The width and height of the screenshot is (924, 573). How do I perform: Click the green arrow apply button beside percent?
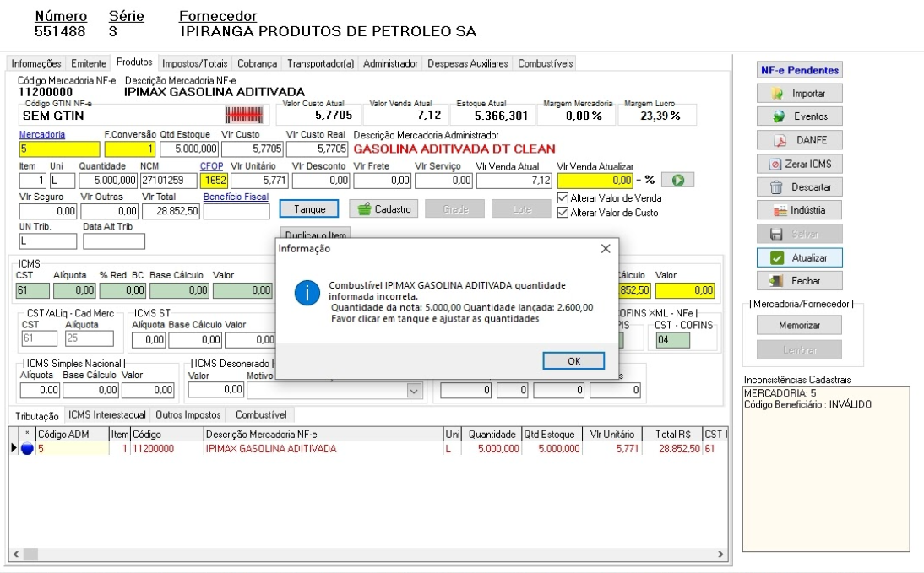(677, 181)
